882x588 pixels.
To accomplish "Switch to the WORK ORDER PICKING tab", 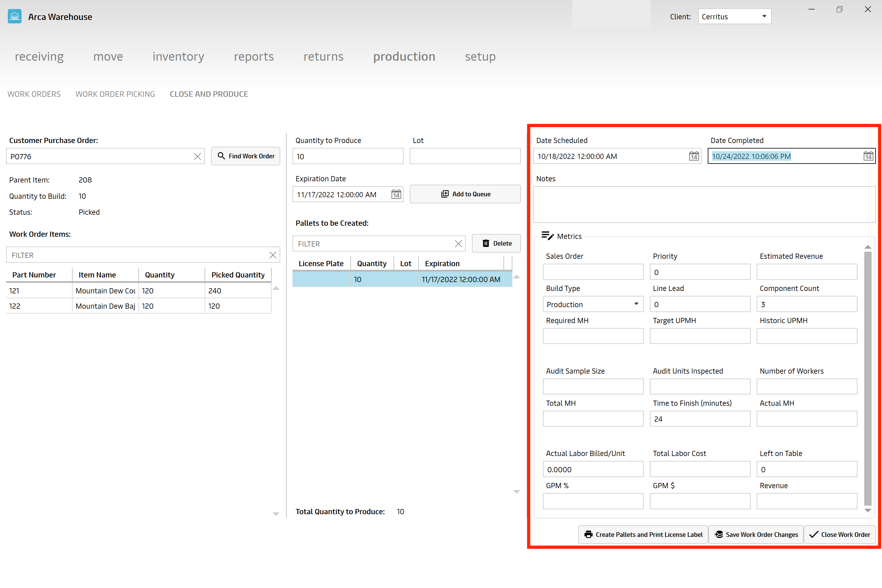I will click(115, 94).
